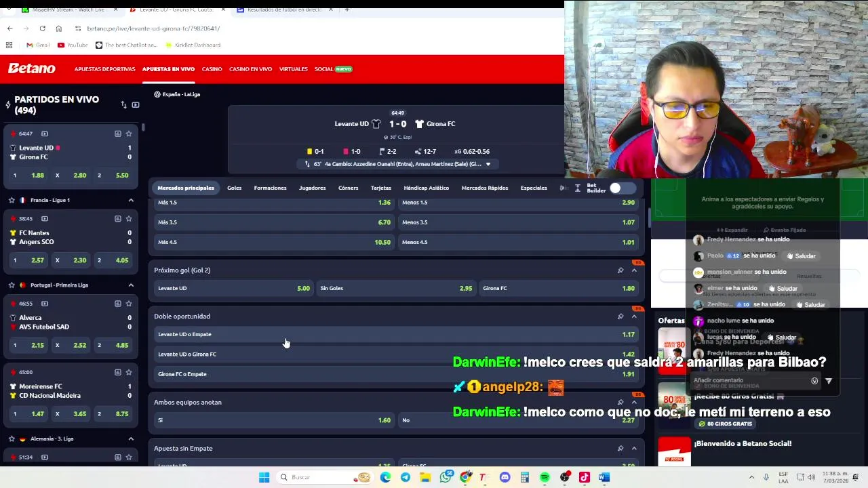Select the Goles market tab
The image size is (868, 488).
(x=234, y=188)
